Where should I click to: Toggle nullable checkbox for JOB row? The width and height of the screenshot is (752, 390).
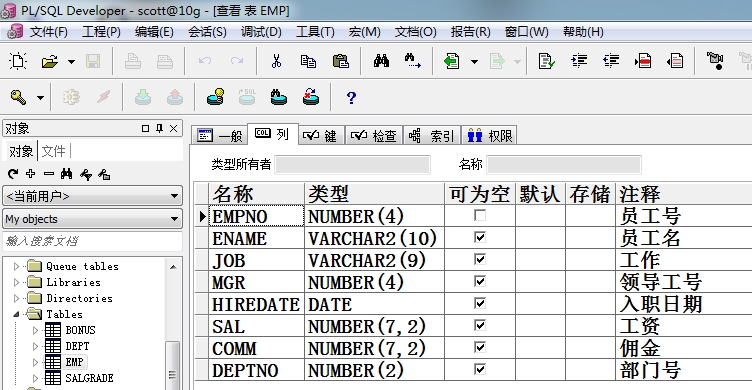click(x=480, y=259)
